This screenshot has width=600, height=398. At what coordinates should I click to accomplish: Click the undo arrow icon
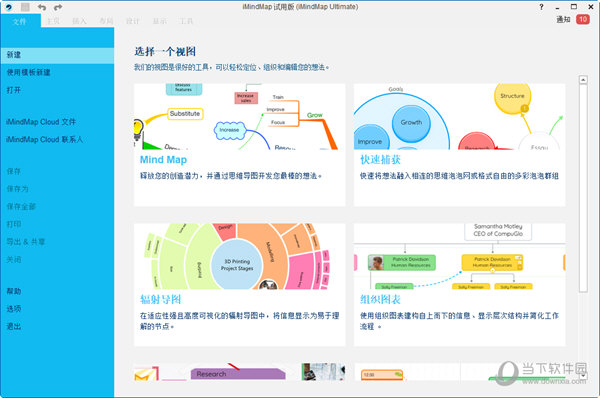tap(42, 7)
